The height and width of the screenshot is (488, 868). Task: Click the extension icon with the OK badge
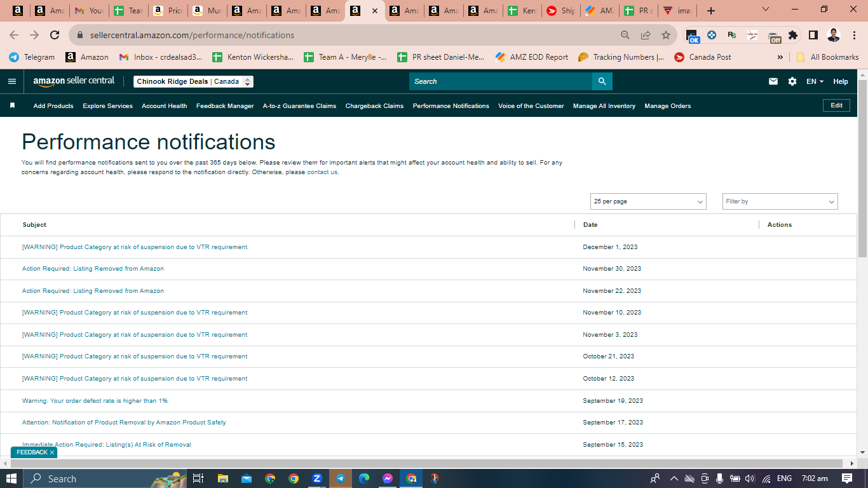click(x=693, y=36)
